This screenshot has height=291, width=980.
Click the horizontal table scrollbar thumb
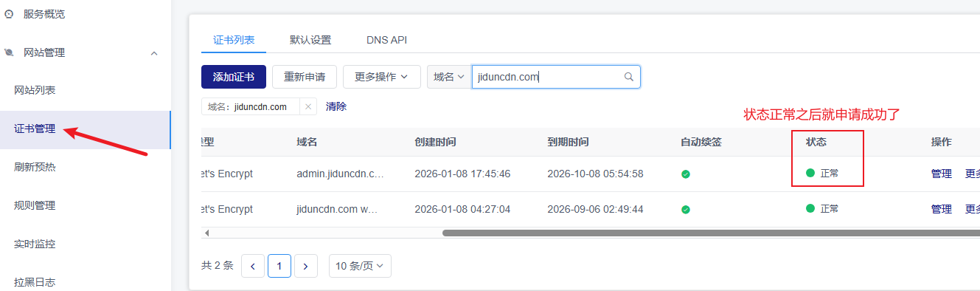[x=711, y=233]
